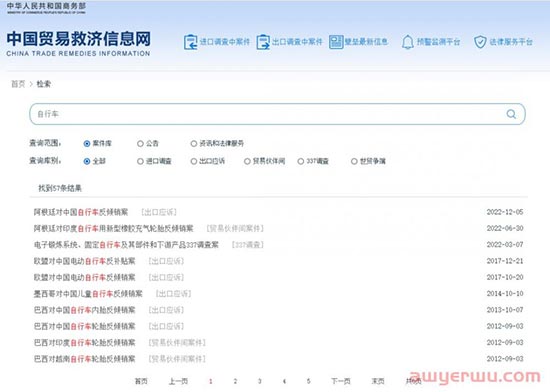Viewport: 550px width, 392px height.
Task: Click the 查询库别 label
Action: [x=45, y=161]
